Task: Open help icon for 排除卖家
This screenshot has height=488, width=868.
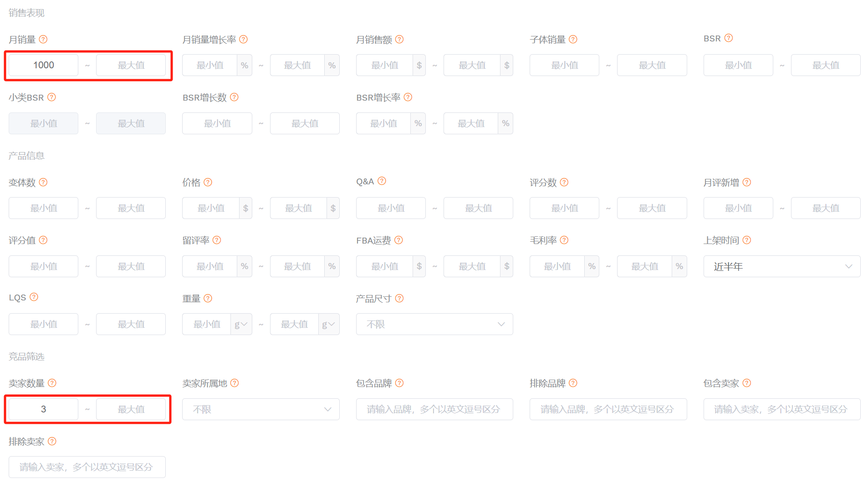Action: tap(52, 441)
